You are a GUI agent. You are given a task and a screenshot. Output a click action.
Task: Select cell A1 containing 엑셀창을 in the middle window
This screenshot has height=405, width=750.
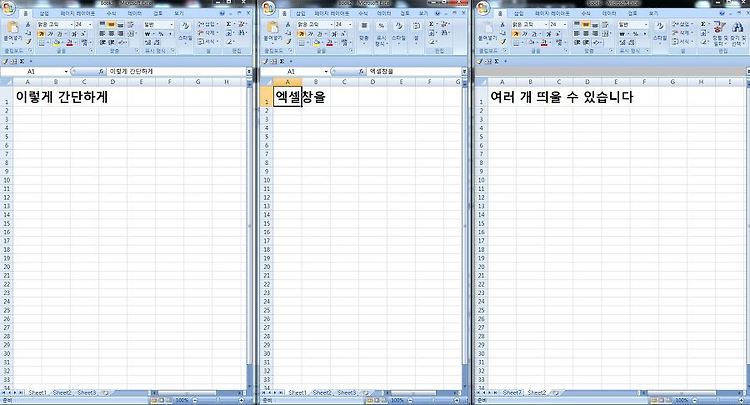point(287,97)
